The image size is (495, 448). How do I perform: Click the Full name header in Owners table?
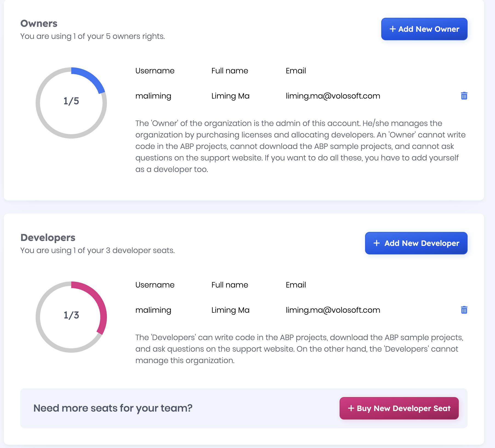click(230, 71)
